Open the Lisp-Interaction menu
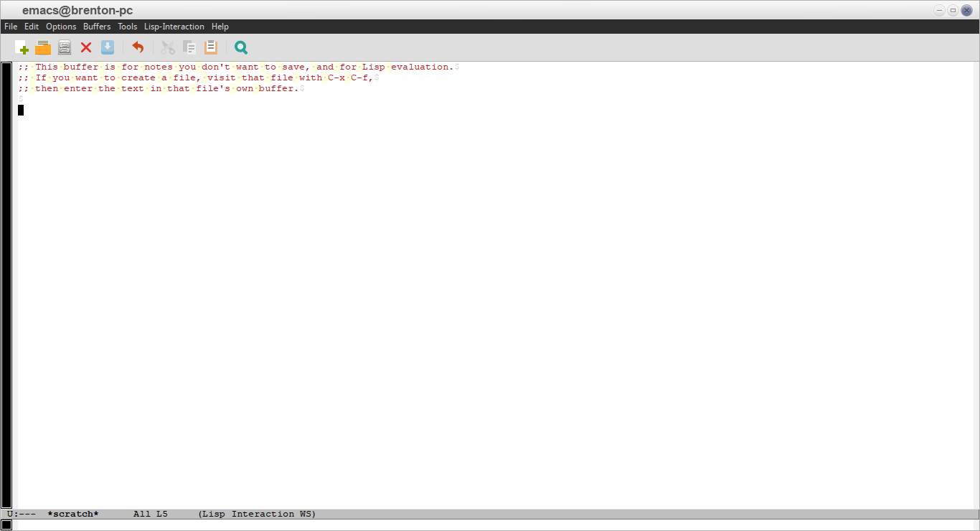 174,27
